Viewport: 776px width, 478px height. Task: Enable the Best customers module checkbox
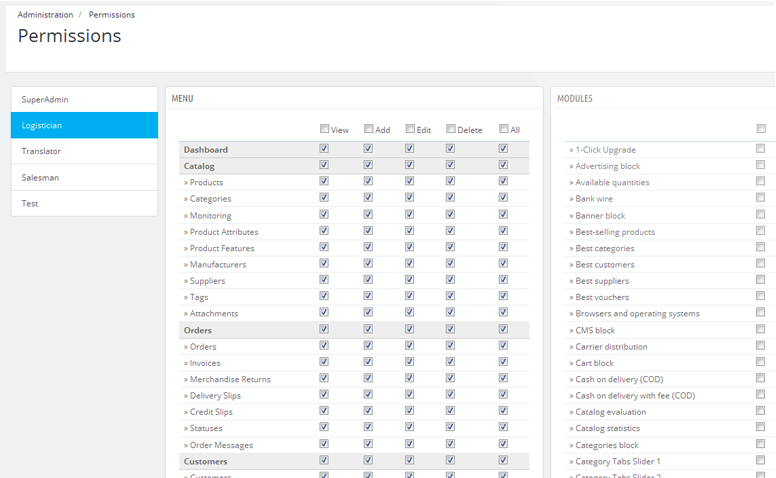point(761,263)
